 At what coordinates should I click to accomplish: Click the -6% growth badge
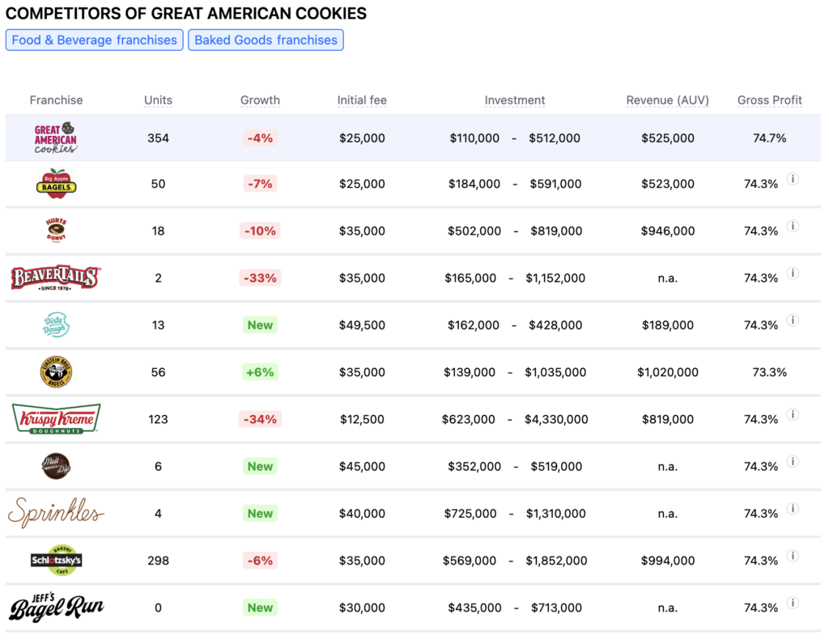click(260, 560)
